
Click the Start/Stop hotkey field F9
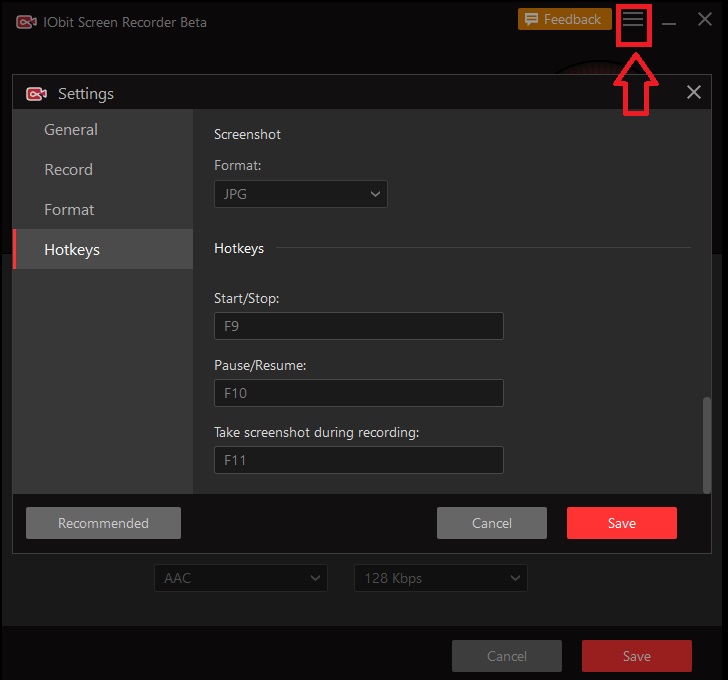pyautogui.click(x=358, y=326)
